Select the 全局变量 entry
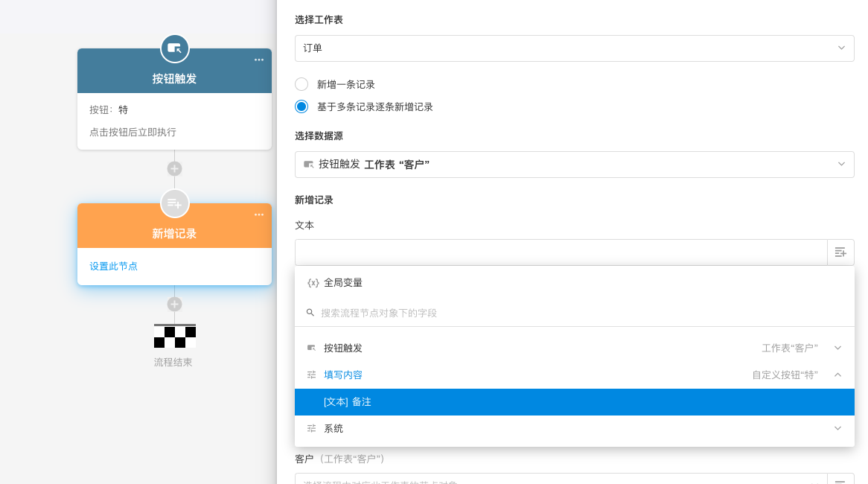868x484 pixels. (x=343, y=283)
